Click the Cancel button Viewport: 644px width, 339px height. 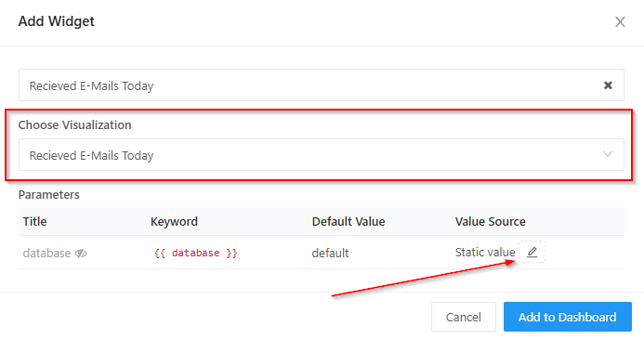point(464,317)
